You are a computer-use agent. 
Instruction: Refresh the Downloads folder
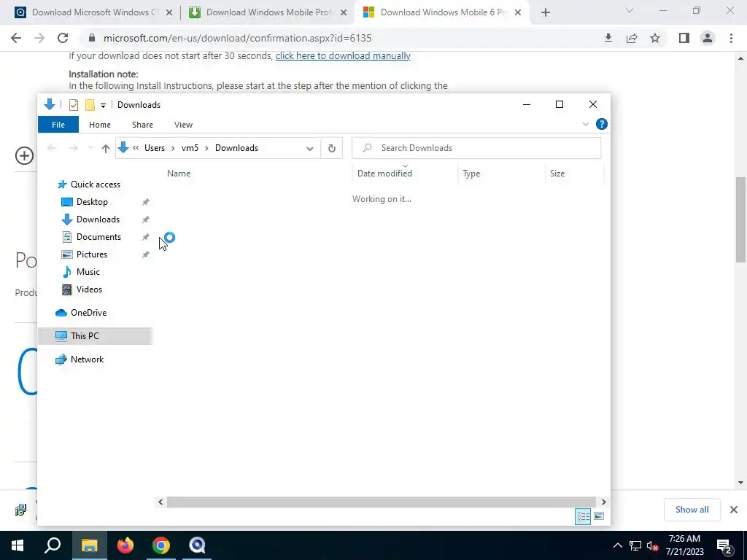click(332, 148)
